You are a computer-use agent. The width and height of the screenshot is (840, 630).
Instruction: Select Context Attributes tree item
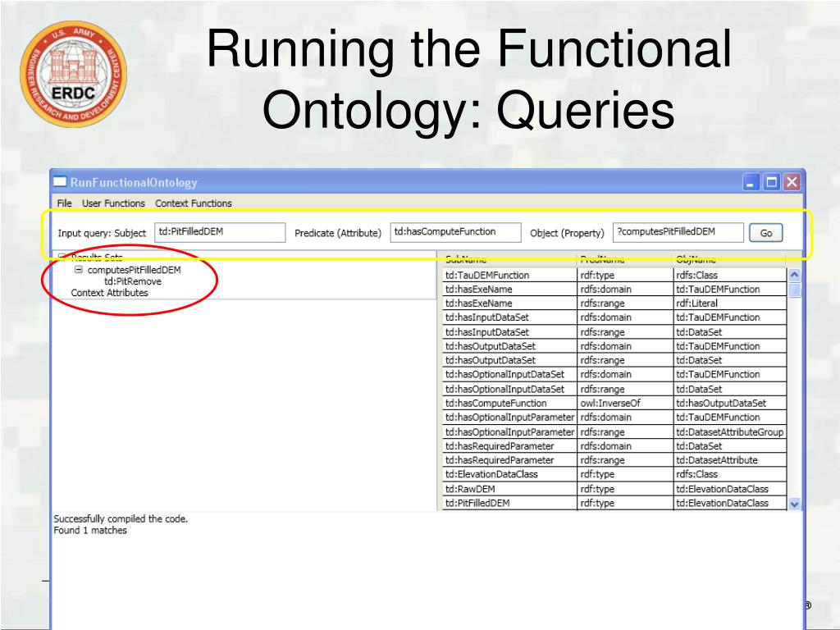109,293
